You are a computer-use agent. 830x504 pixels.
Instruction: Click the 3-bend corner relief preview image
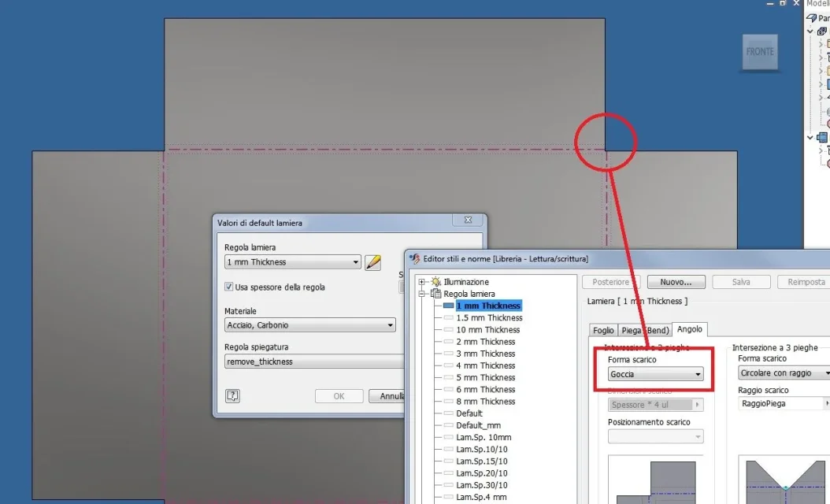[x=784, y=480]
